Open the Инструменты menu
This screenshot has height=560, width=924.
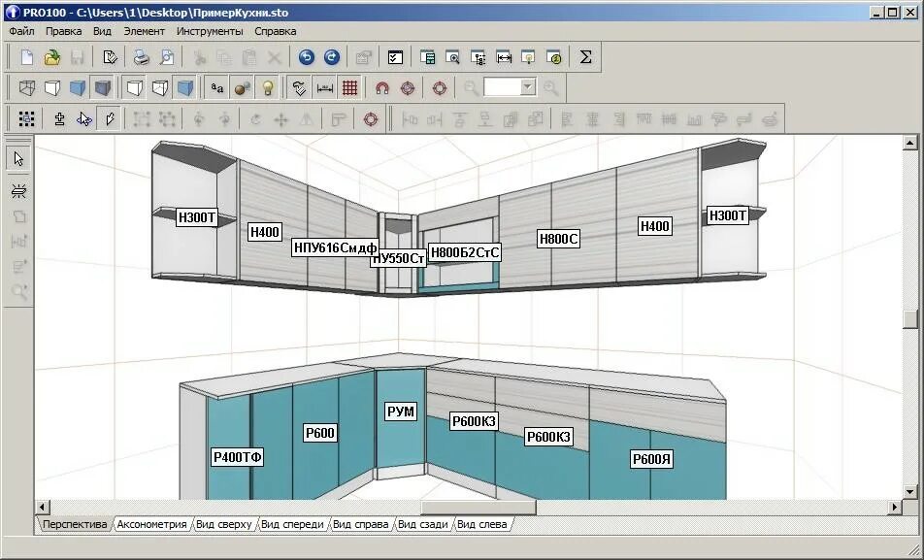(210, 31)
